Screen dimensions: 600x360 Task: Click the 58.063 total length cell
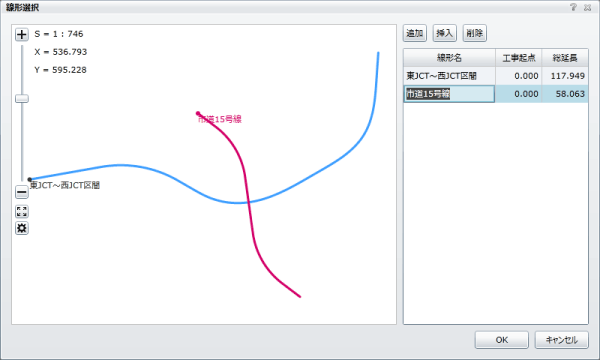[565, 94]
